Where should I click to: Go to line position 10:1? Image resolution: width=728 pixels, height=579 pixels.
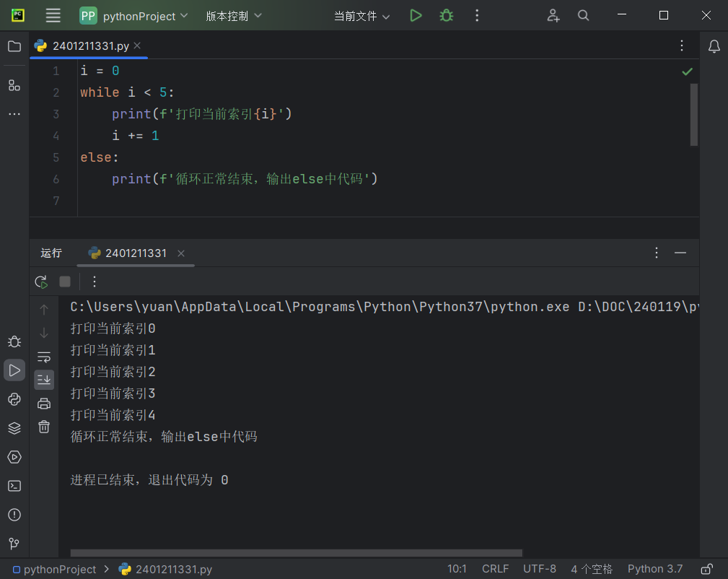click(457, 569)
